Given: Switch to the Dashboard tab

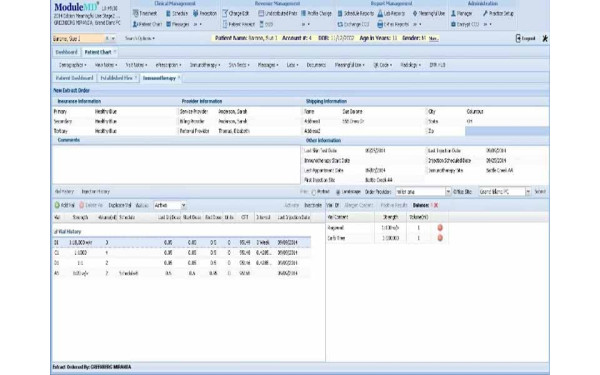Looking at the screenshot, I should click(x=66, y=52).
